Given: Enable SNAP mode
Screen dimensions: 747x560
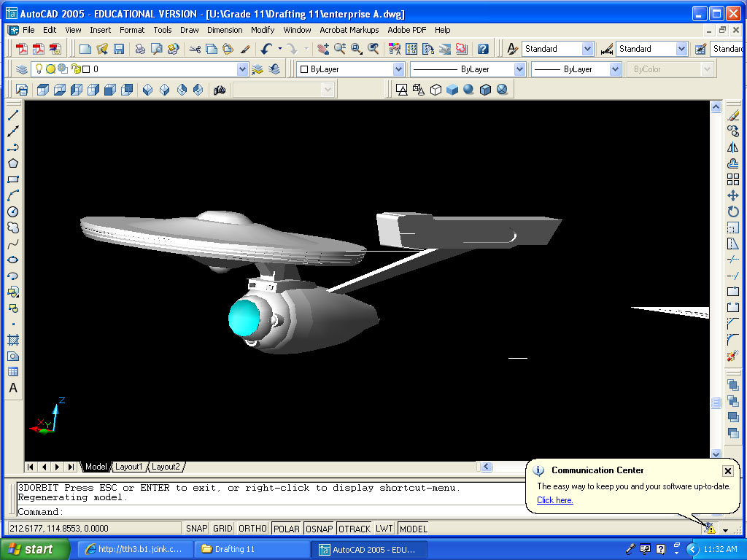Looking at the screenshot, I should pyautogui.click(x=196, y=528).
